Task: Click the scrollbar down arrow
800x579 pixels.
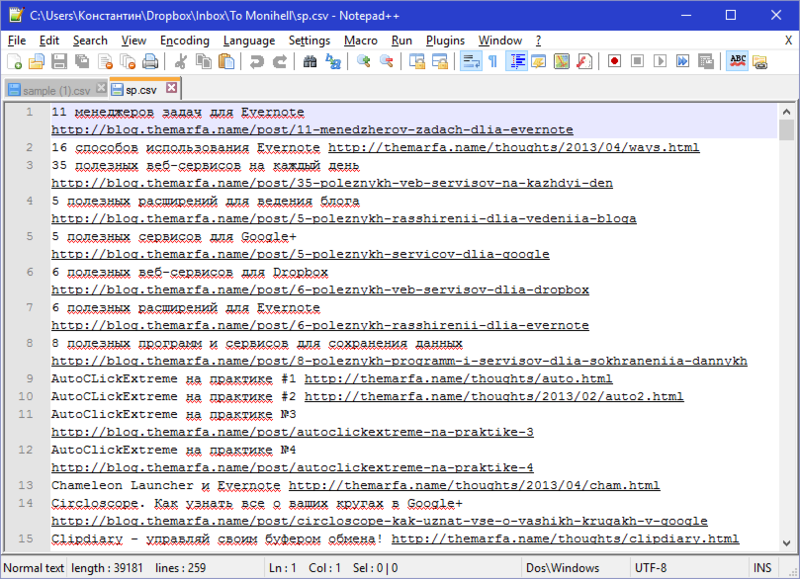Action: (786, 543)
